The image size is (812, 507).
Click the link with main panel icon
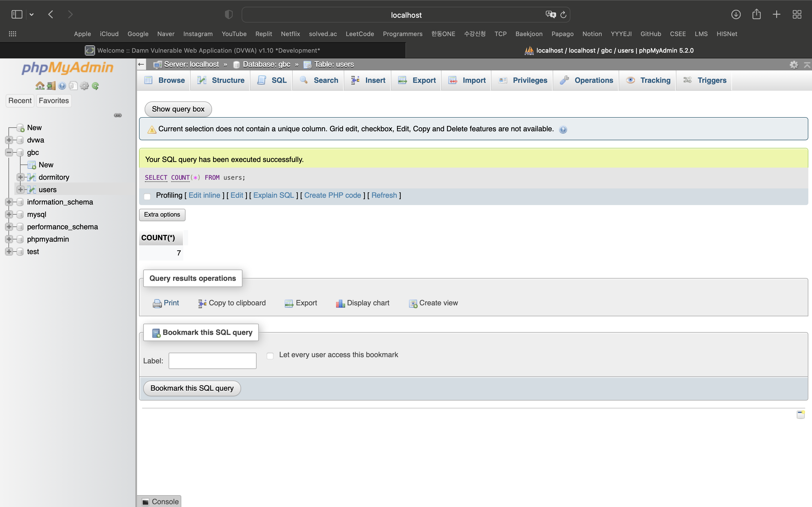pos(118,115)
